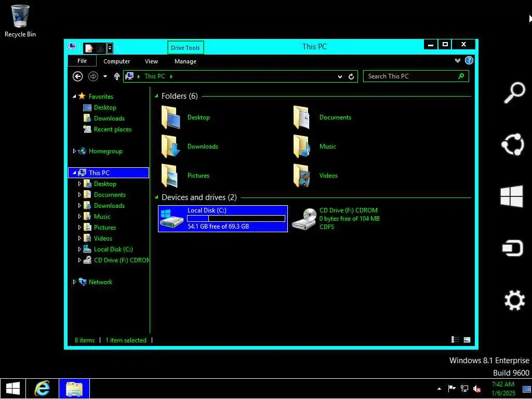The image size is (532, 399).
Task: Click the arrow after This PC in address bar
Action: tap(171, 77)
